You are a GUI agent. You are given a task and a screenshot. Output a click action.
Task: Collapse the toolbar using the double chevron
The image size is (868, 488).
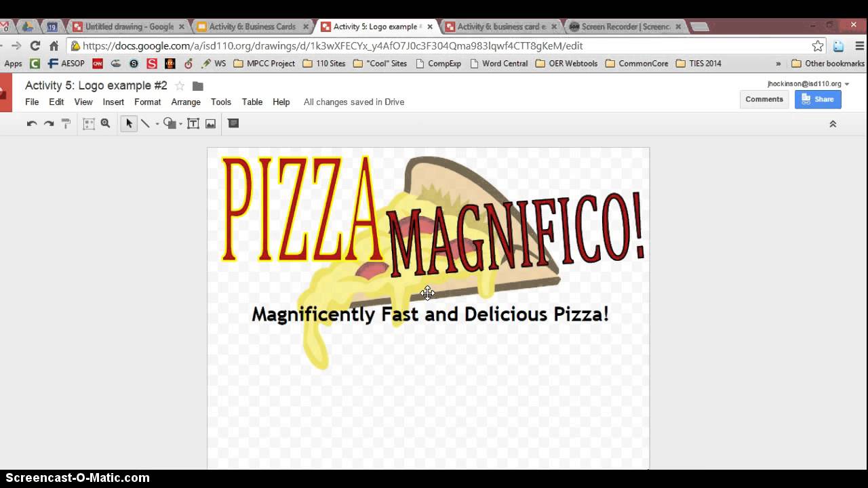coord(833,123)
